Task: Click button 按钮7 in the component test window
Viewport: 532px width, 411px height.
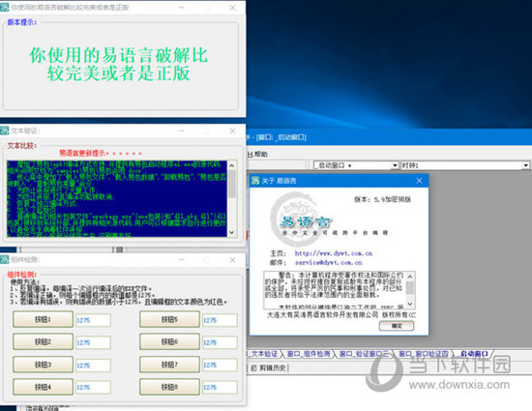Action: (x=169, y=365)
